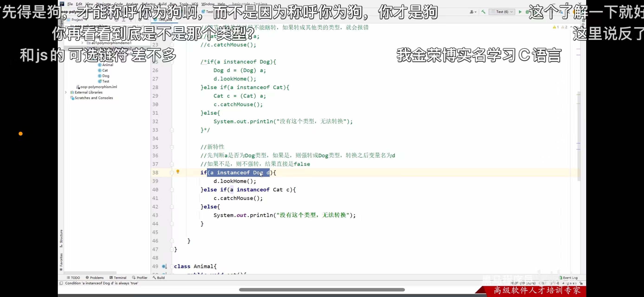Expand the a01polymorphismdemo1 package
644x297 pixels.
82,43
